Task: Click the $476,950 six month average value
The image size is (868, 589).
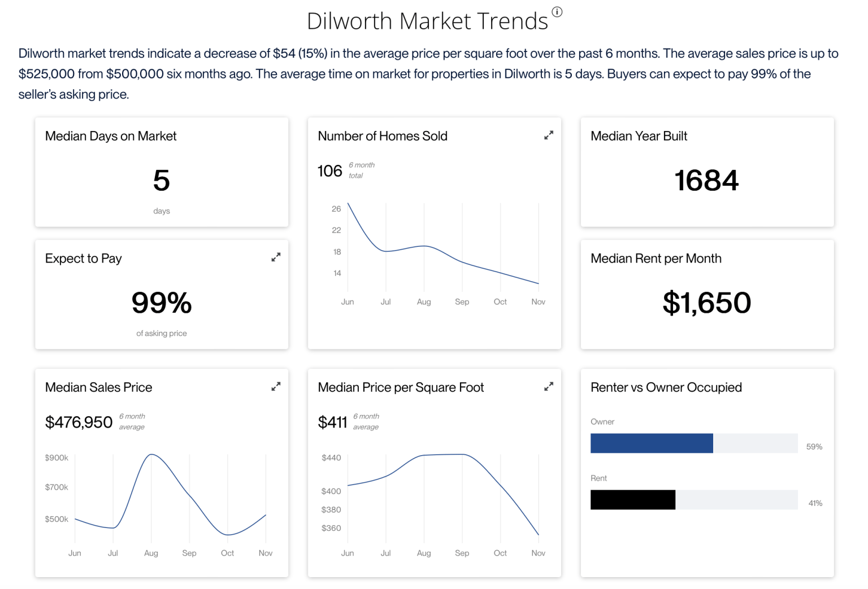Action: tap(79, 422)
